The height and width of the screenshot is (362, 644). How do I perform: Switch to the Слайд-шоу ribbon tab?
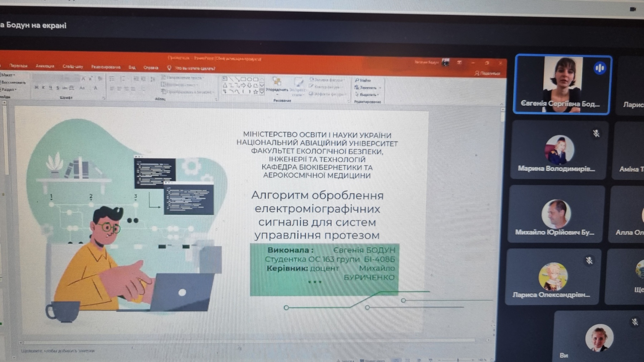pyautogui.click(x=73, y=66)
